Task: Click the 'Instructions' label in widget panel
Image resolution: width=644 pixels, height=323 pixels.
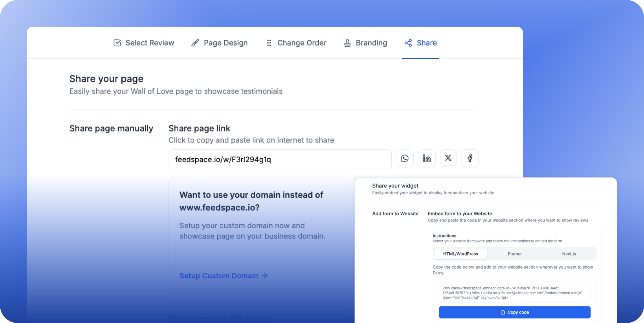Action: click(444, 236)
